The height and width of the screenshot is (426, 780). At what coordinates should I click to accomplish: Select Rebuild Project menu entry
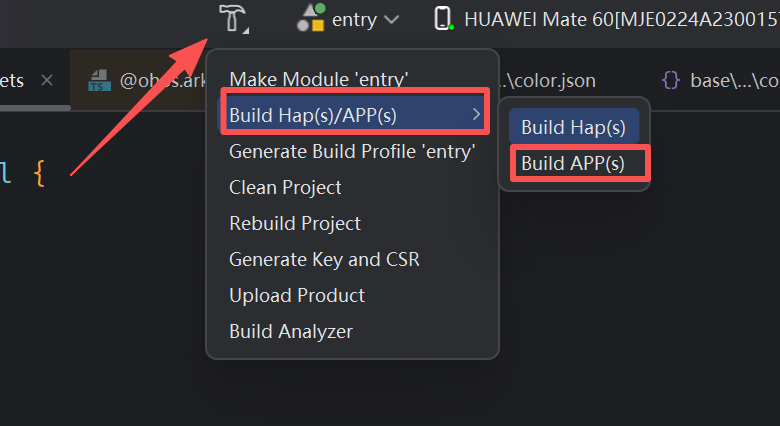[295, 223]
